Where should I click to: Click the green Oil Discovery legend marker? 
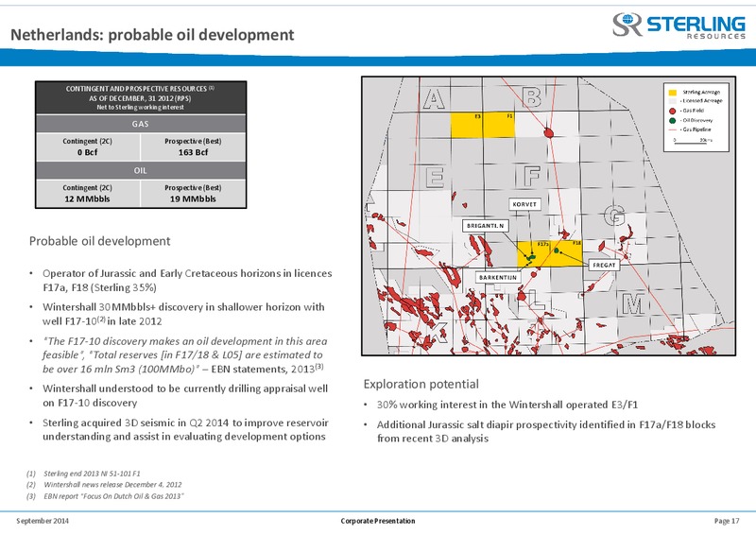pyautogui.click(x=673, y=120)
